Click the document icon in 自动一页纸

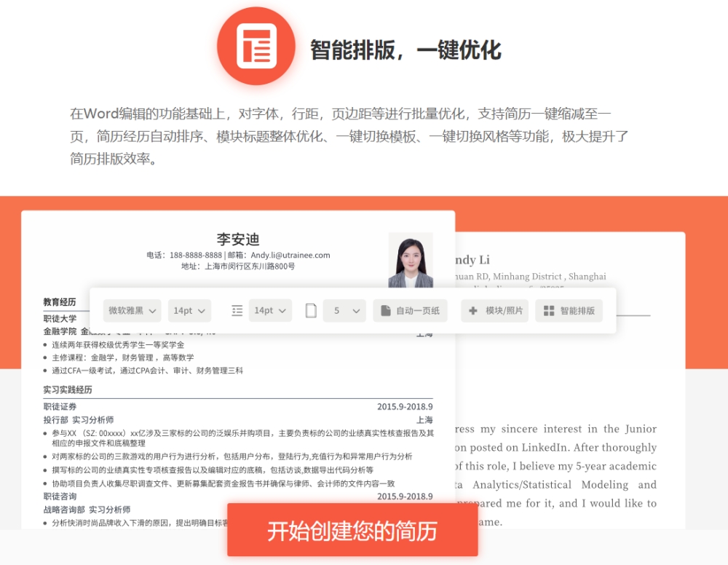(x=386, y=311)
